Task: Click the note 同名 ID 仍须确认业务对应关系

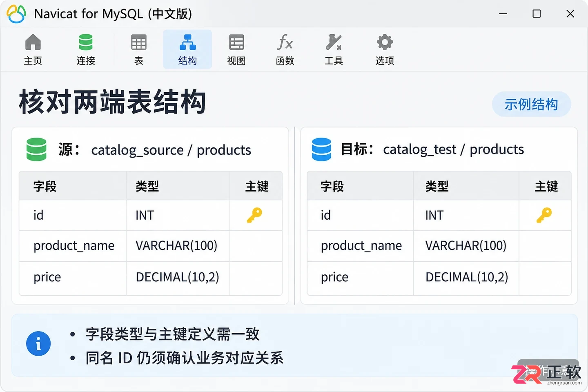Action: 185,358
